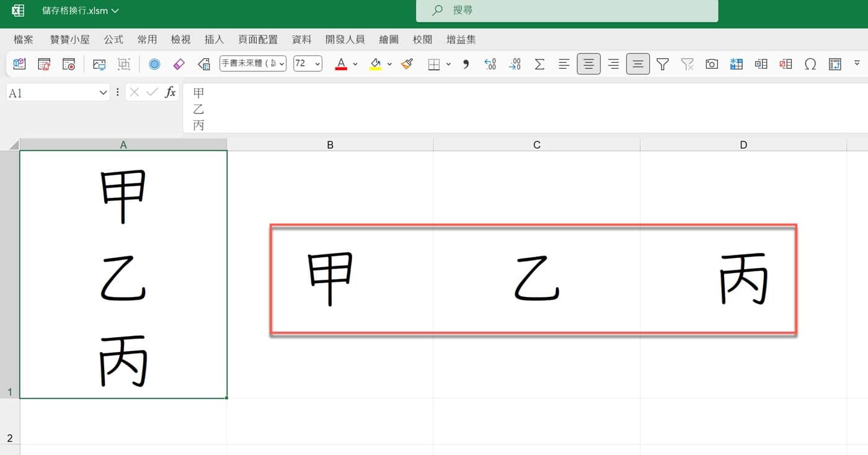The height and width of the screenshot is (455, 868).
Task: Click the camera snapshot icon
Action: coord(712,64)
